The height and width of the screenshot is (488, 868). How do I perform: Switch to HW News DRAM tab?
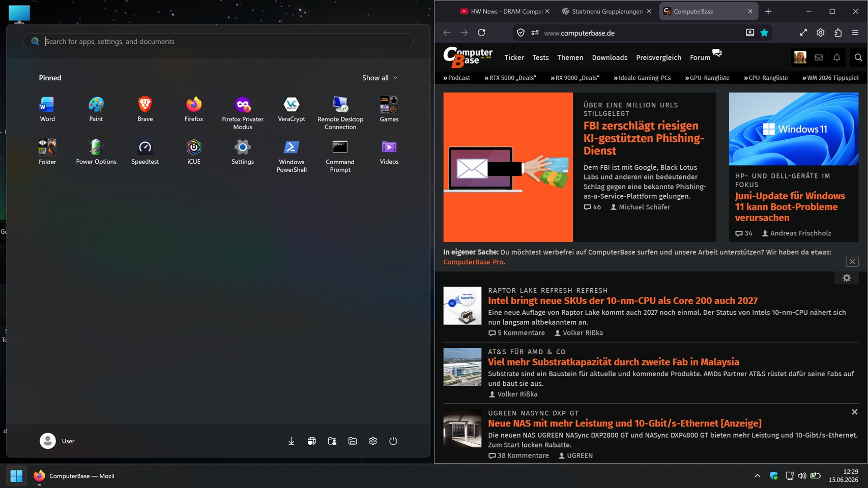[x=505, y=11]
